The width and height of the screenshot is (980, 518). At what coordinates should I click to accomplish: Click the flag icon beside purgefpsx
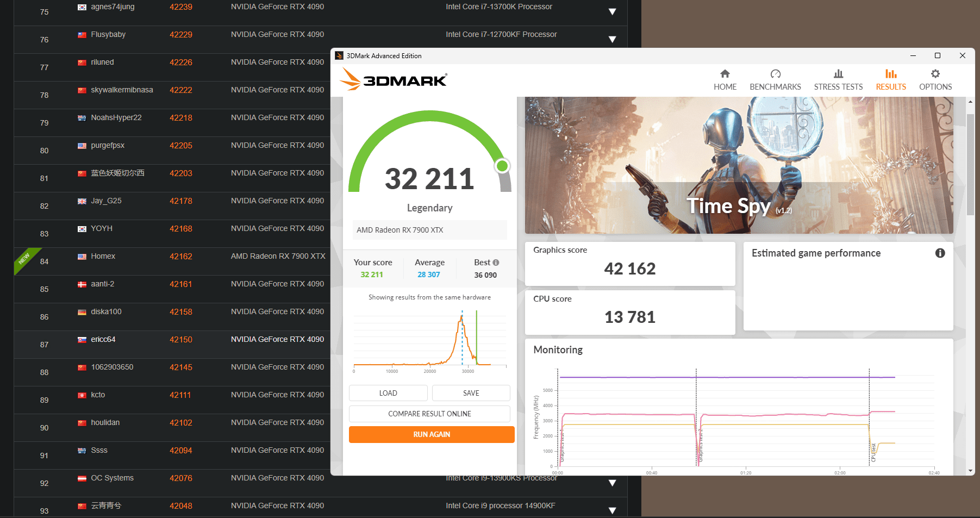coord(82,146)
